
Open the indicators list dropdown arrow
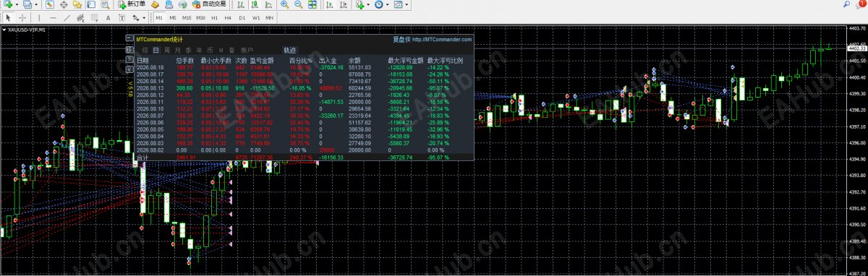click(x=368, y=5)
